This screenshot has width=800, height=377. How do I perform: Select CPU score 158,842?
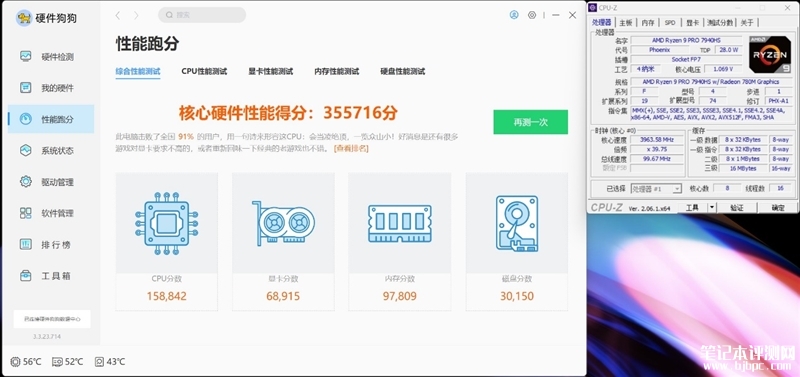click(167, 296)
